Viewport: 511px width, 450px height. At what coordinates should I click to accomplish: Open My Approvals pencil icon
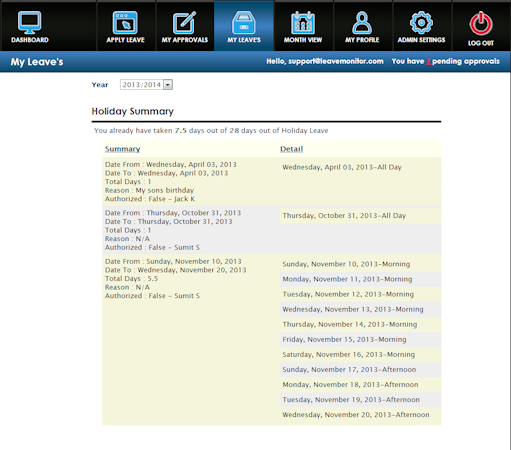click(x=184, y=22)
